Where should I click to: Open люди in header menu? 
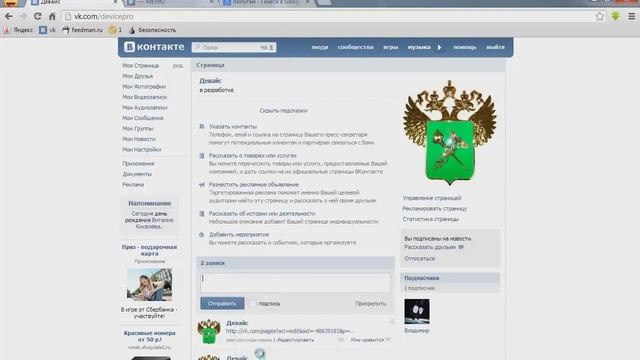(x=320, y=47)
